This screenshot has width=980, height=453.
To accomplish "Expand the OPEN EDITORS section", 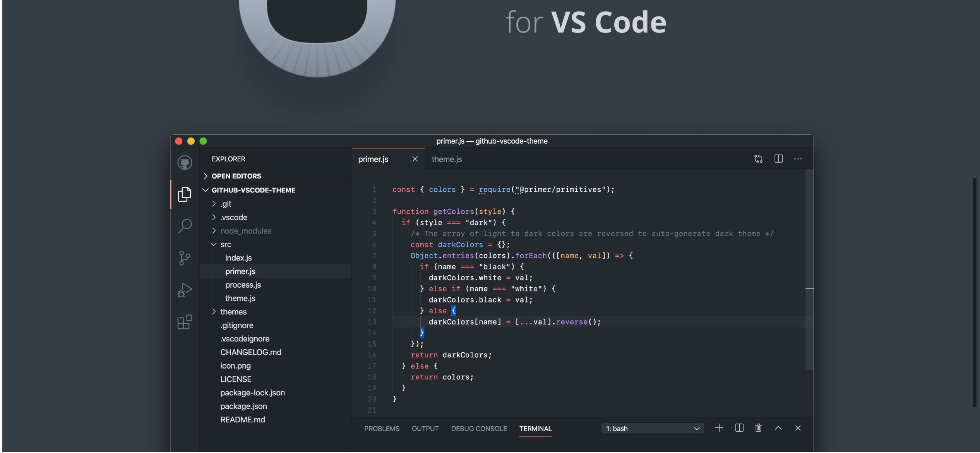I will click(236, 176).
